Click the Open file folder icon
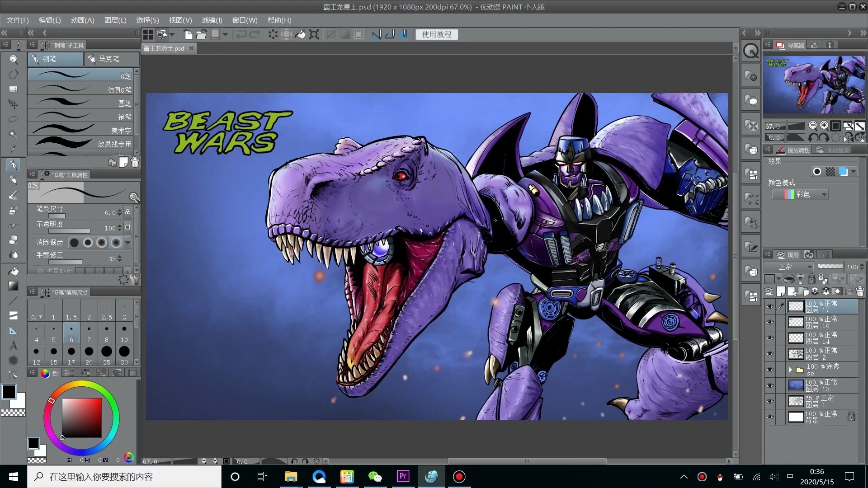 [x=202, y=35]
